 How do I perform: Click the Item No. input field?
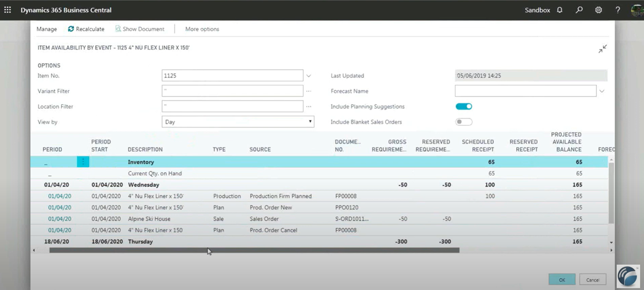tap(233, 75)
